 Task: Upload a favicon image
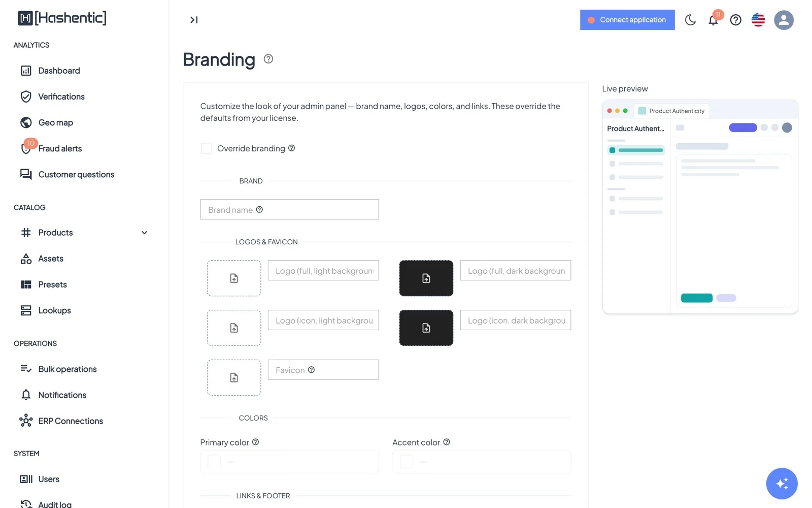tap(234, 377)
